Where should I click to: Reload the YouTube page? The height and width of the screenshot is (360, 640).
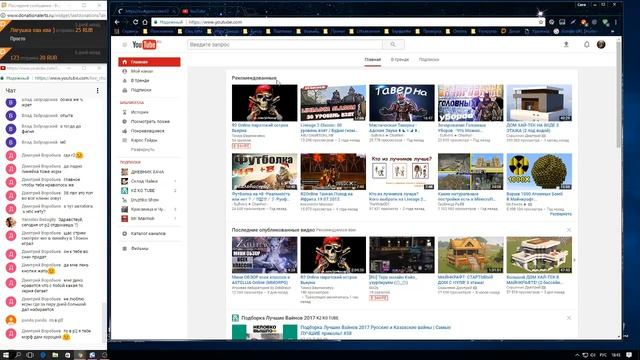136,22
